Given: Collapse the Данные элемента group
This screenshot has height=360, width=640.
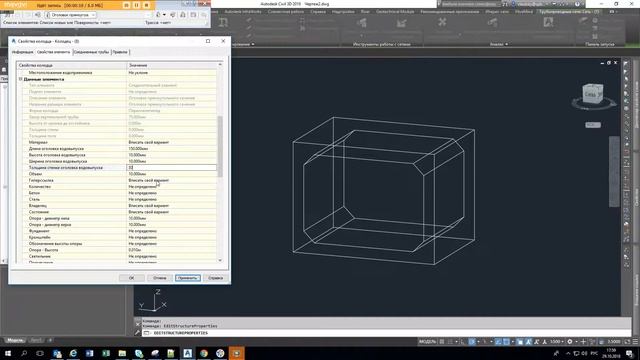Looking at the screenshot, I should (x=21, y=79).
